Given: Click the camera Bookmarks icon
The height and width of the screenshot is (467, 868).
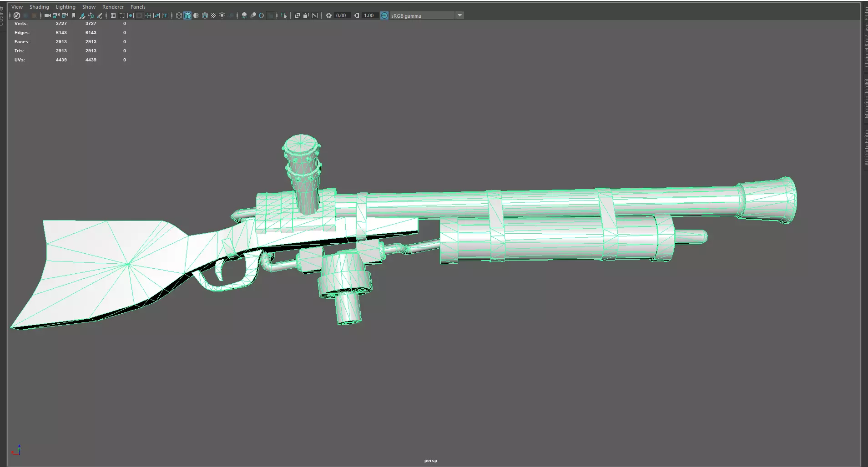Looking at the screenshot, I should [x=74, y=15].
